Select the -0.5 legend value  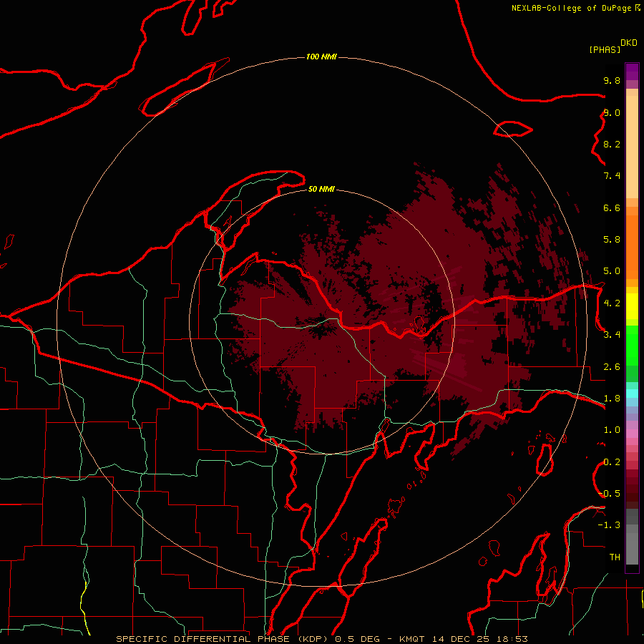tap(609, 494)
